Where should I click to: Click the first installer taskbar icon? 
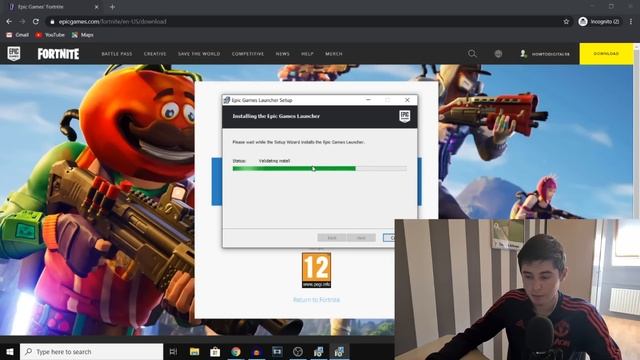(318, 351)
